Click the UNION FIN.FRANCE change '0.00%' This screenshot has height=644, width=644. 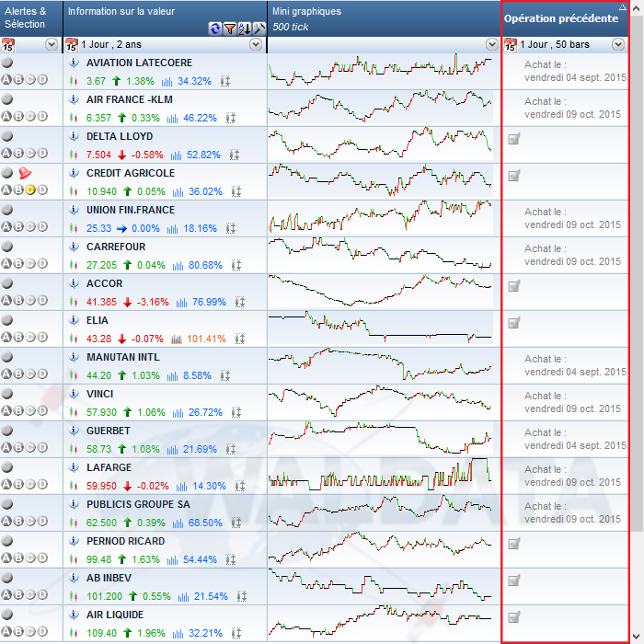click(146, 229)
